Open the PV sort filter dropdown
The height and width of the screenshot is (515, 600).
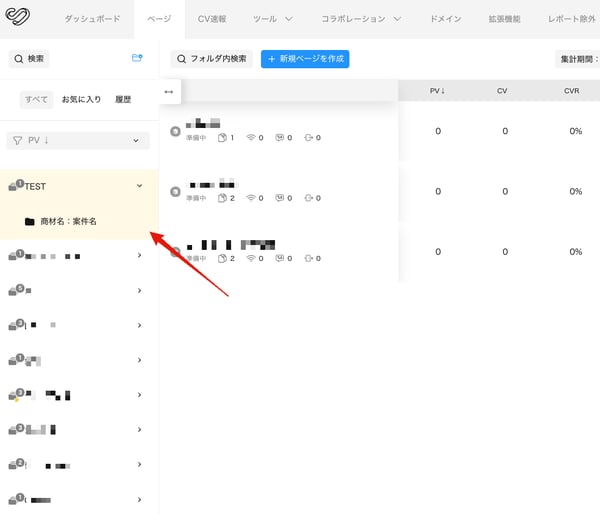tap(78, 141)
